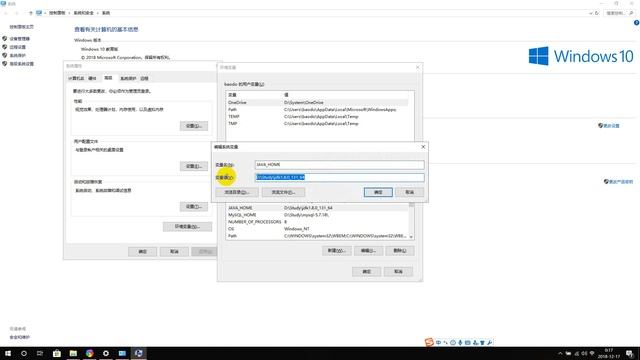Viewport: 640px width, 360px height.
Task: Expand the address bar history dropdown
Action: coord(591,13)
